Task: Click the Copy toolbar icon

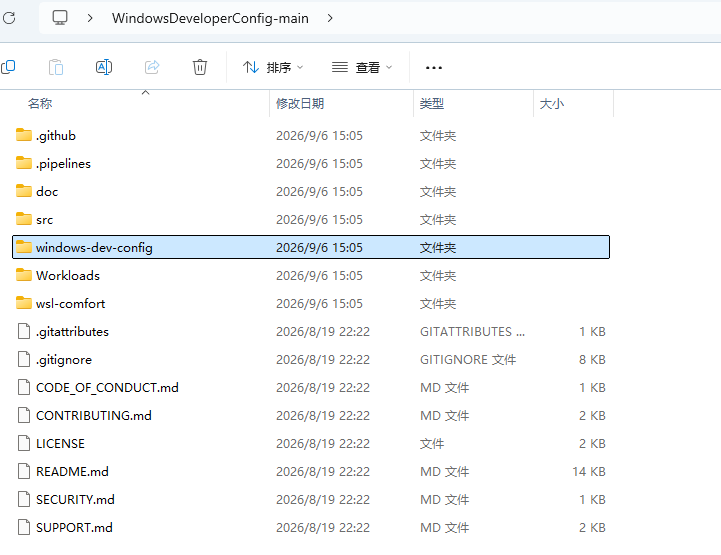Action: click(x=8, y=67)
